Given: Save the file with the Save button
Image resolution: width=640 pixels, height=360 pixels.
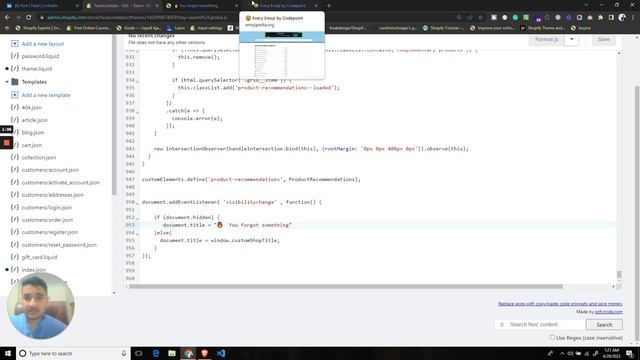Looking at the screenshot, I should [x=604, y=40].
